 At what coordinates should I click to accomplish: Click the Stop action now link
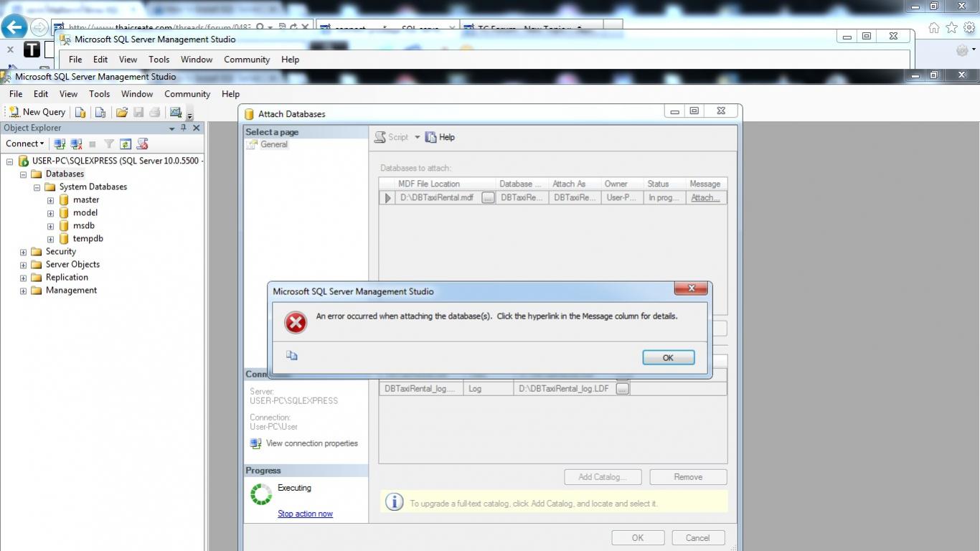[x=305, y=514]
